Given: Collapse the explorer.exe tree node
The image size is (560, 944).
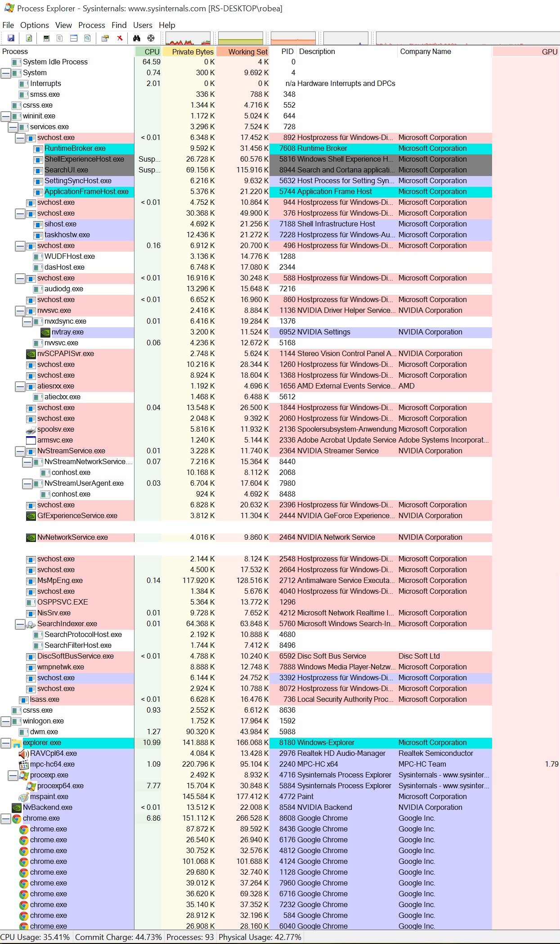Looking at the screenshot, I should 6,743.
